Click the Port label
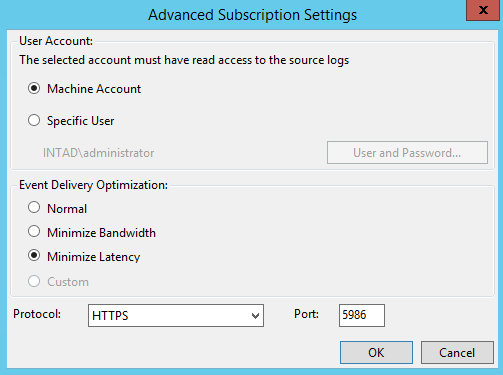Viewport: 503px width, 375px height. pyautogui.click(x=306, y=314)
